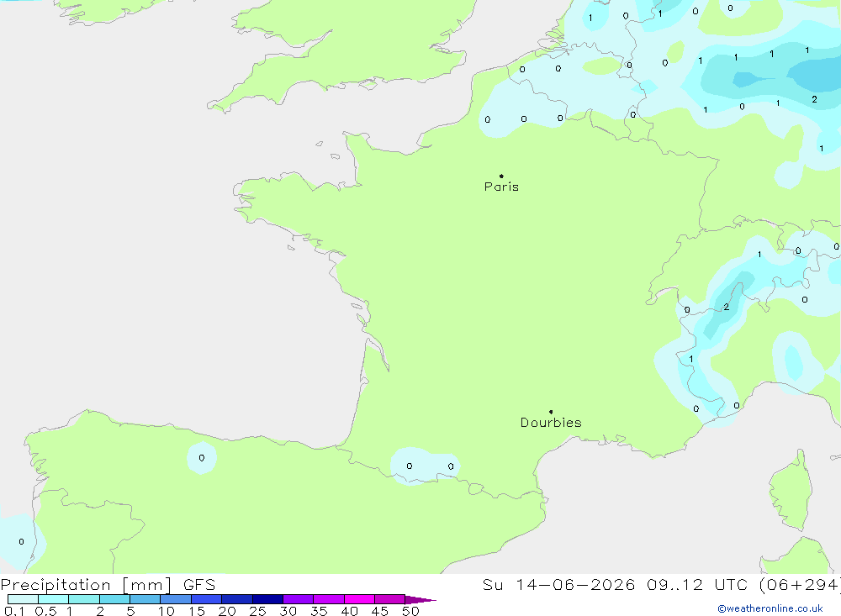Select the lightest 0.1 mm legend swatch

[x=23, y=599]
